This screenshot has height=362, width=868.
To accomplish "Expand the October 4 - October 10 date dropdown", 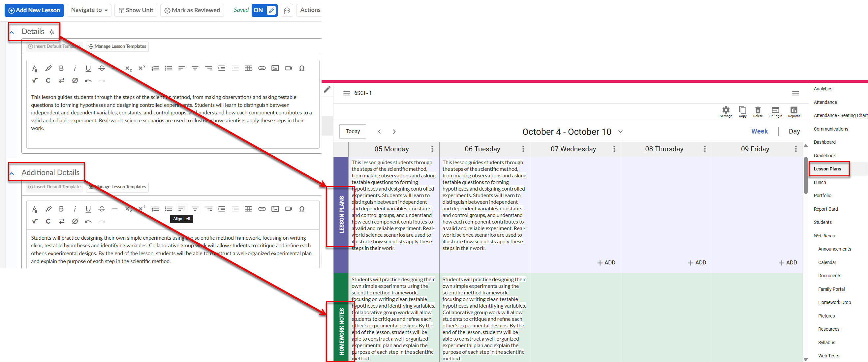I will [x=620, y=132].
